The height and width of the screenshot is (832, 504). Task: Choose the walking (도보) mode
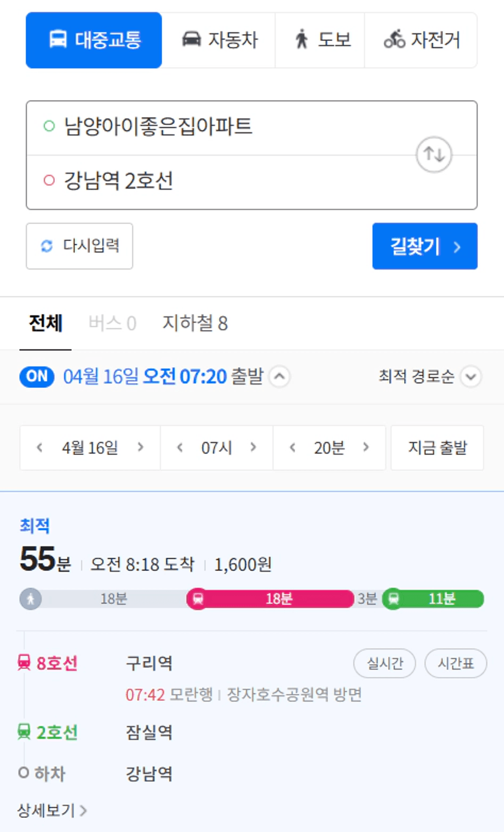point(320,40)
